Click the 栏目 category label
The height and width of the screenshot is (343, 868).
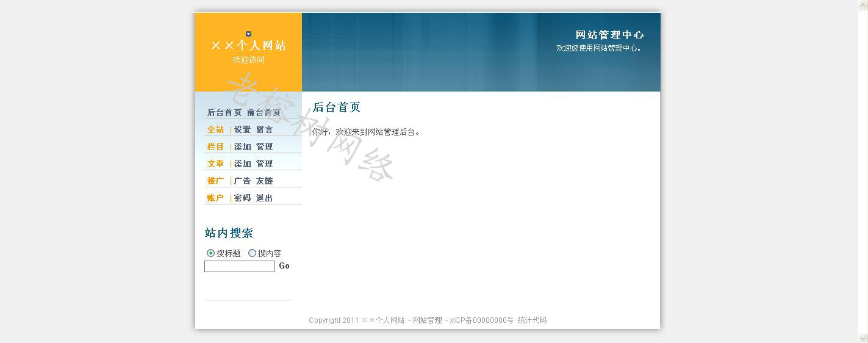coord(215,146)
